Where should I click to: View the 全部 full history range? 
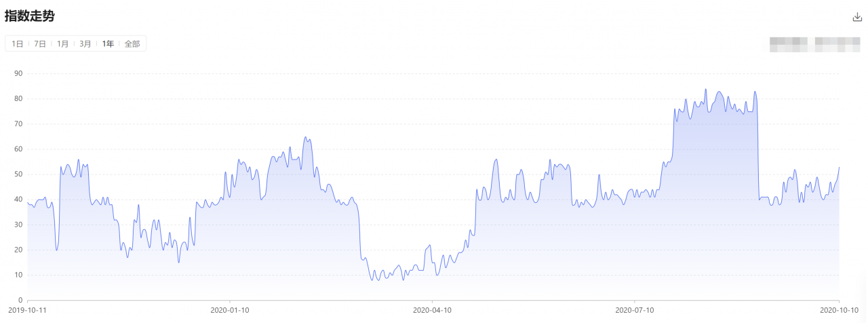click(x=132, y=44)
